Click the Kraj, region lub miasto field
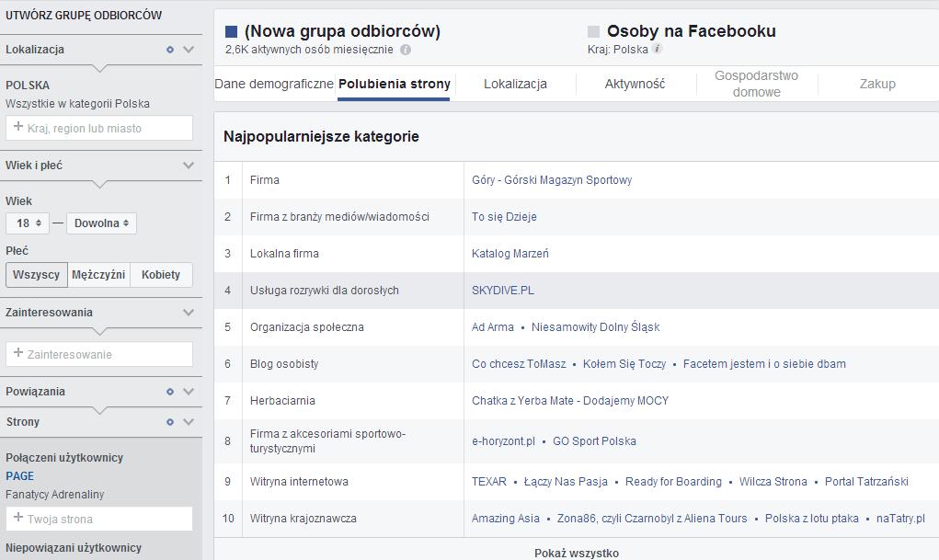 pos(99,128)
